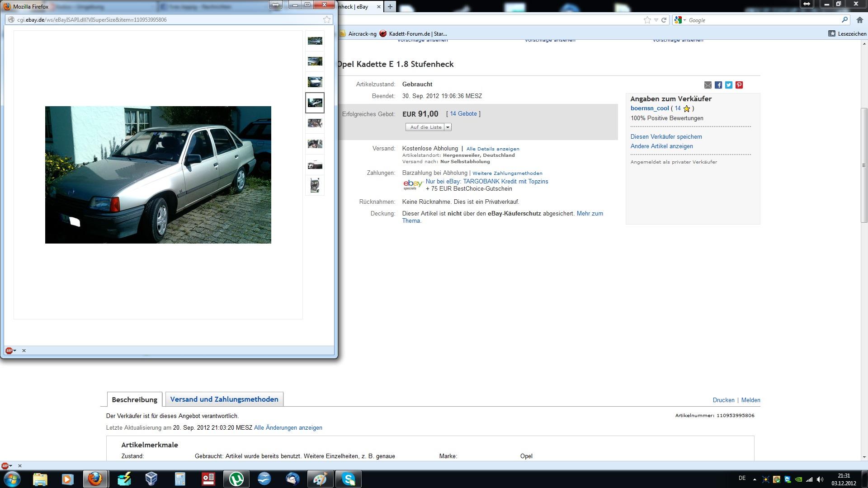Screen dimensions: 868x488
Task: Expand Adblock Plus dropdown in main window
Action: [10, 466]
